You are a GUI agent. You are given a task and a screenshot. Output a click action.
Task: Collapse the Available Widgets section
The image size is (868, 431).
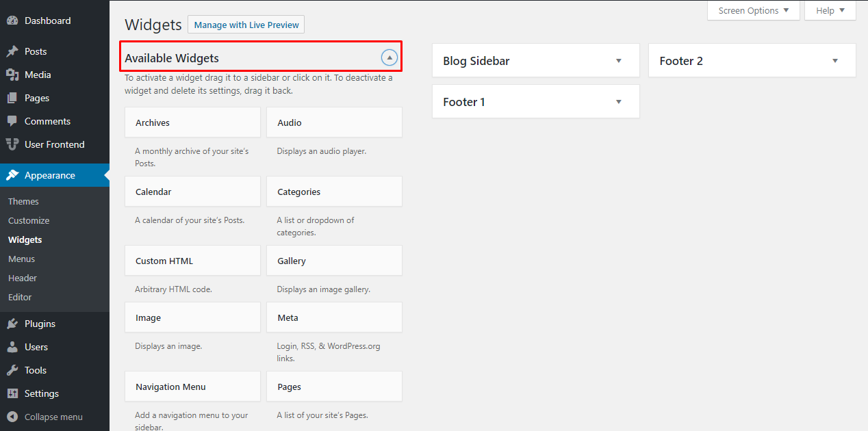[389, 57]
